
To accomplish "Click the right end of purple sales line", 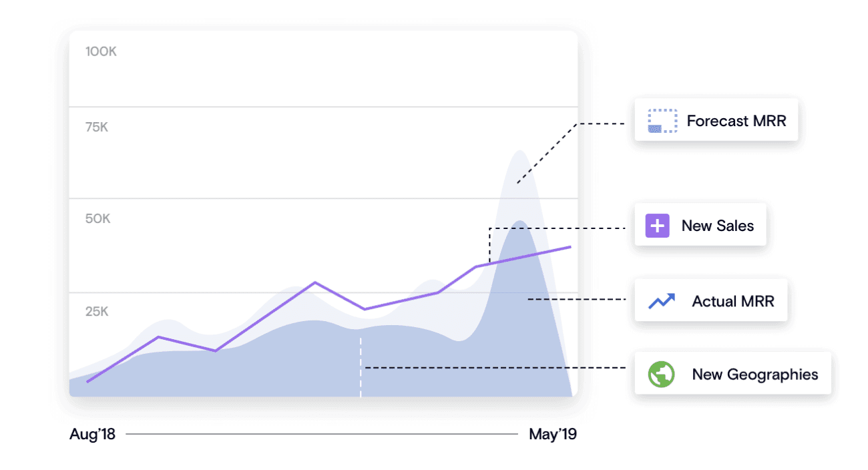I will 570,247.
